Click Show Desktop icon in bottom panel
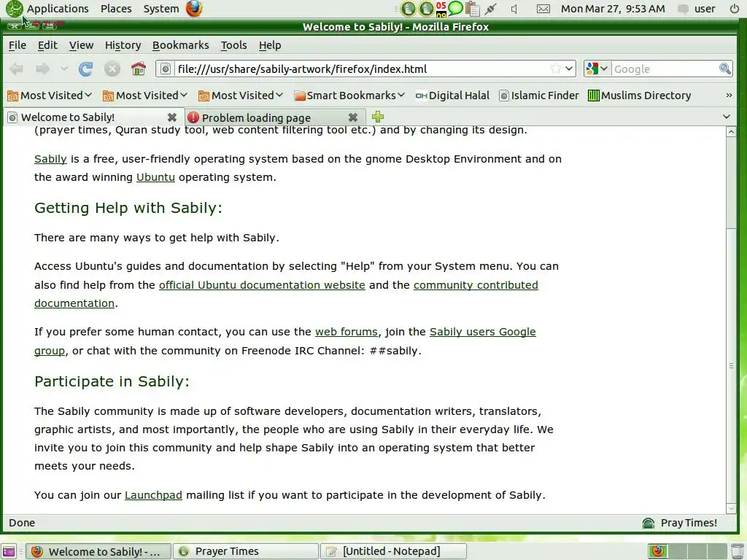The width and height of the screenshot is (747, 560). (x=9, y=551)
